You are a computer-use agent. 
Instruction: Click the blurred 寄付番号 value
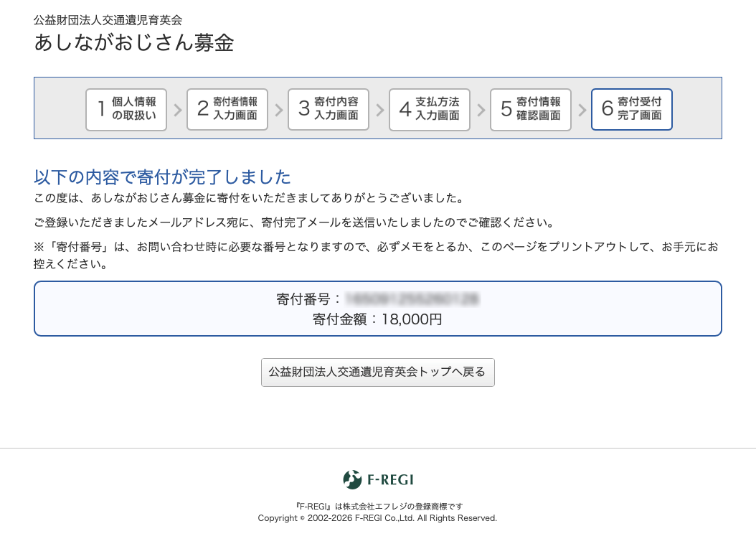coord(412,299)
